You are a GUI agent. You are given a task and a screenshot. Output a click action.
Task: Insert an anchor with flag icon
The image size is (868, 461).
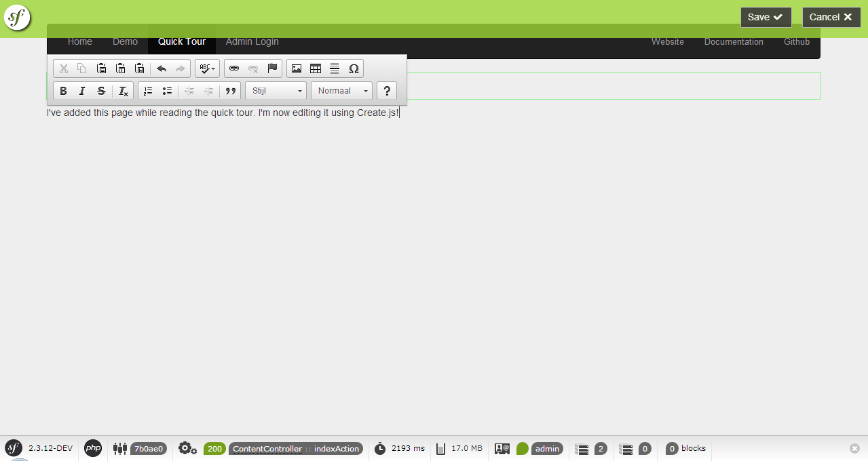272,68
